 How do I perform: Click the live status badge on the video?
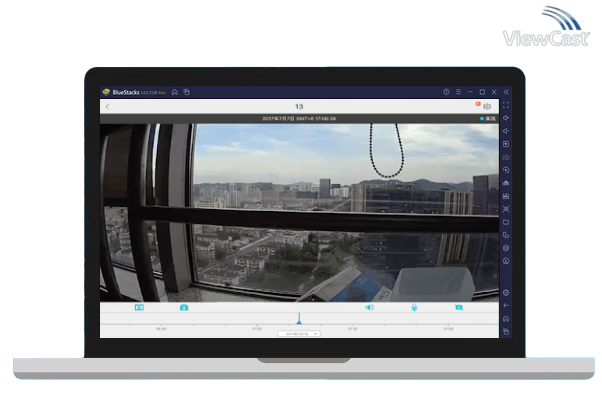point(487,118)
